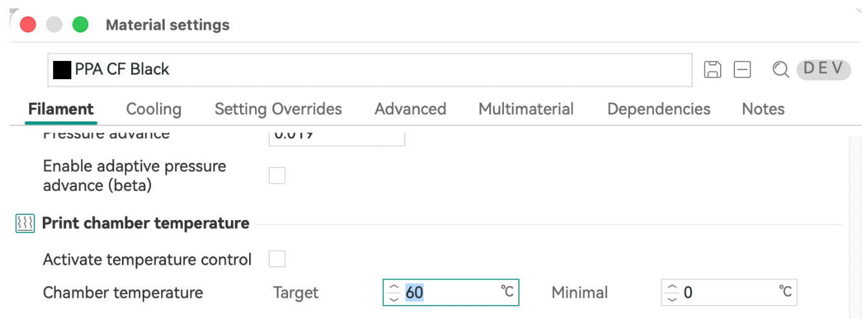This screenshot has height=331, width=868.
Task: Click the PPA CF Black preset name field
Action: [x=370, y=69]
